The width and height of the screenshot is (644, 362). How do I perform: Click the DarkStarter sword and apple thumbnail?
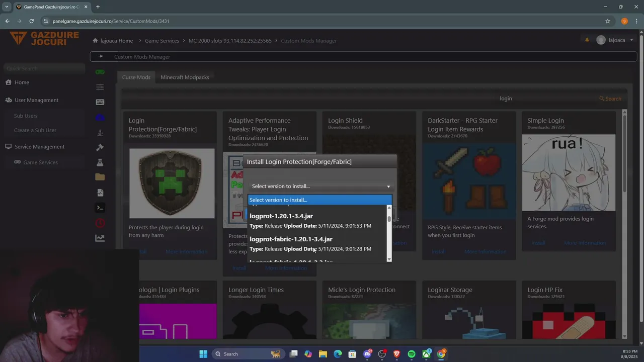tap(469, 181)
